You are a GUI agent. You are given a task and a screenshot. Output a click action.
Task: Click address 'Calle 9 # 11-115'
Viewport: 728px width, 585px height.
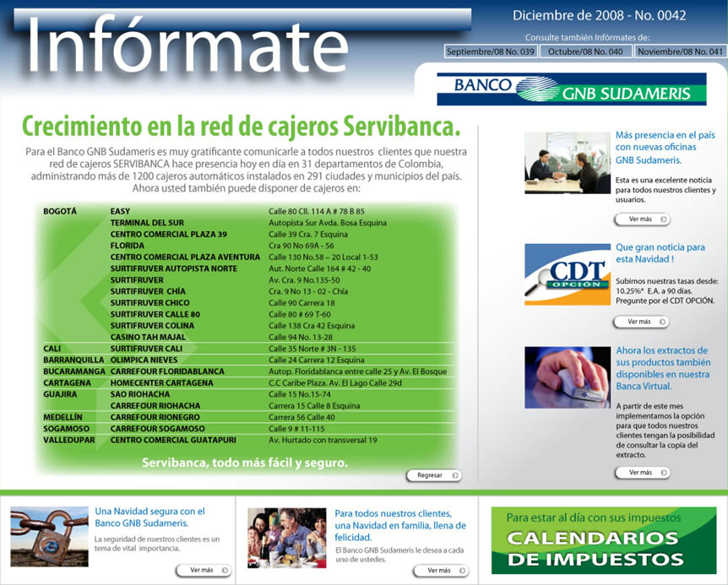click(x=296, y=429)
